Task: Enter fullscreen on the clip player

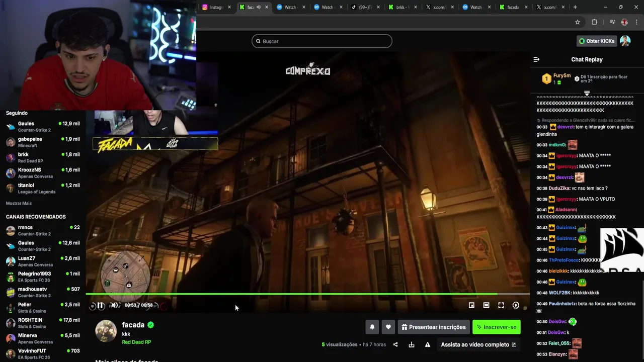Action: click(501, 305)
